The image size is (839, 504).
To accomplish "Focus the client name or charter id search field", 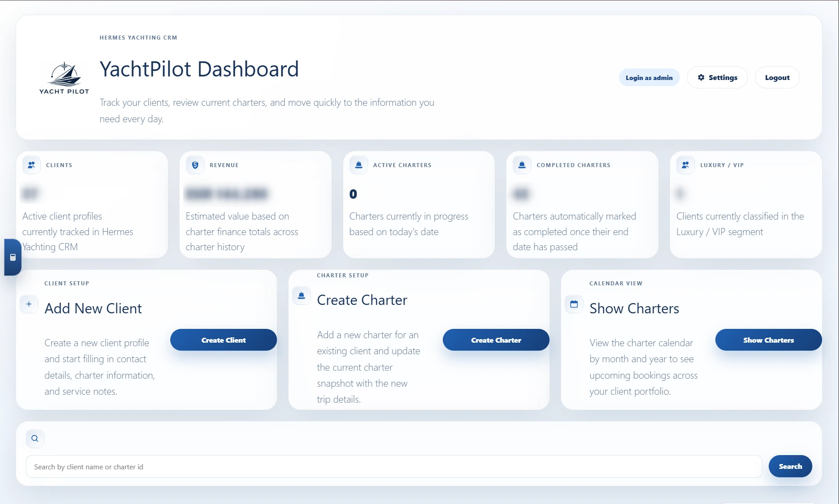I will [394, 467].
